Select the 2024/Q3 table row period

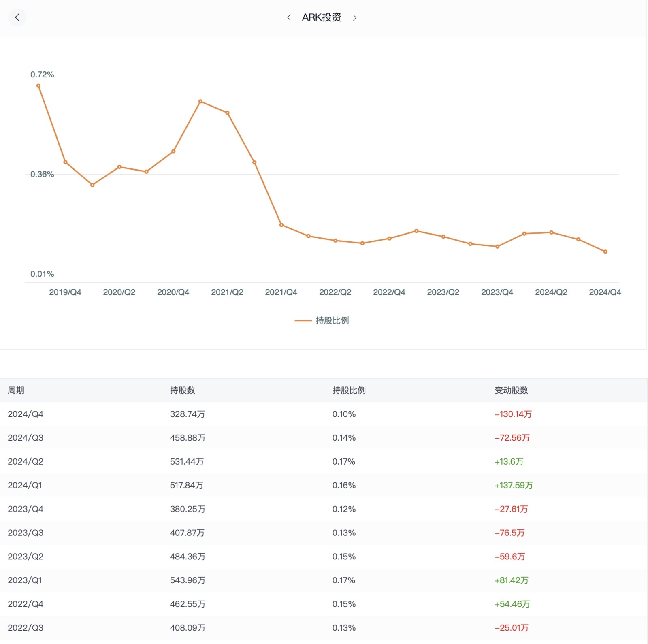coord(26,438)
